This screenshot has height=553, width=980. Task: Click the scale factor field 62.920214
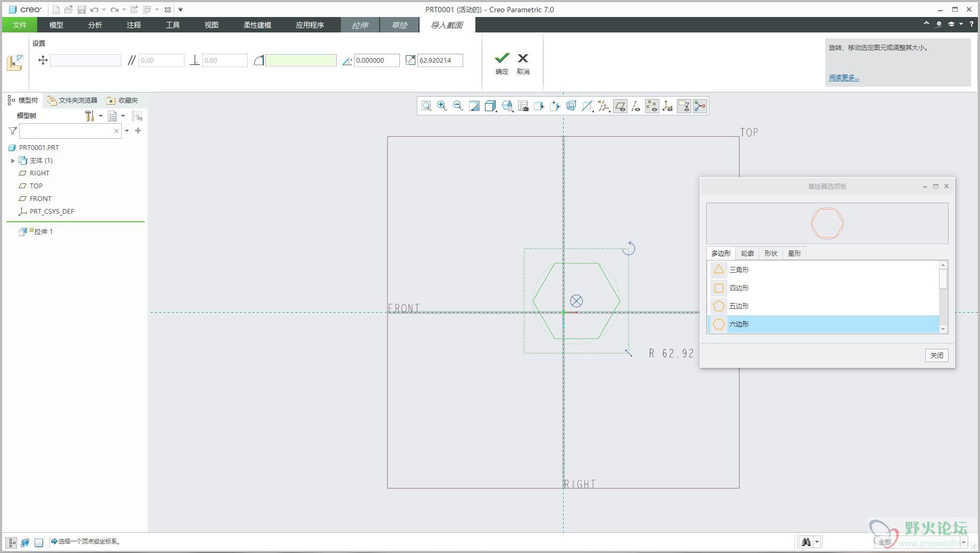click(x=440, y=60)
